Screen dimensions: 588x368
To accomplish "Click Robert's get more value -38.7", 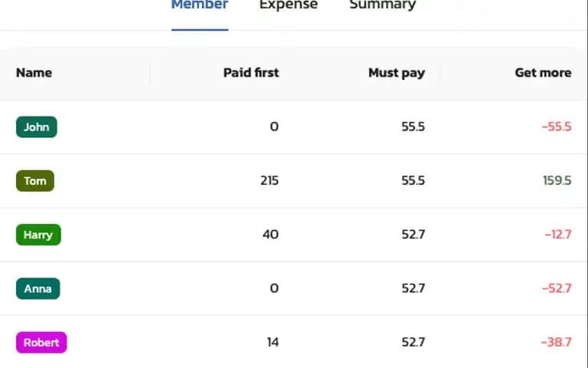I will click(556, 343).
